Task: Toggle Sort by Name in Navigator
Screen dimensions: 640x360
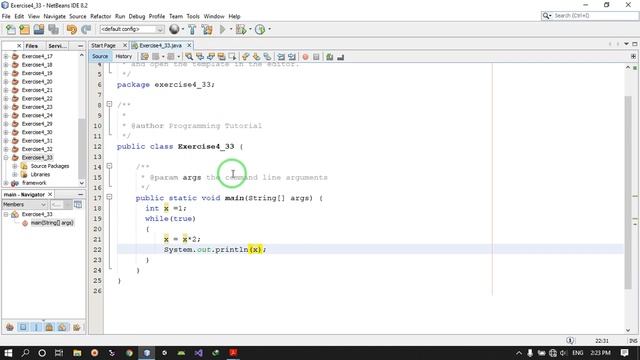Action: click(x=76, y=327)
